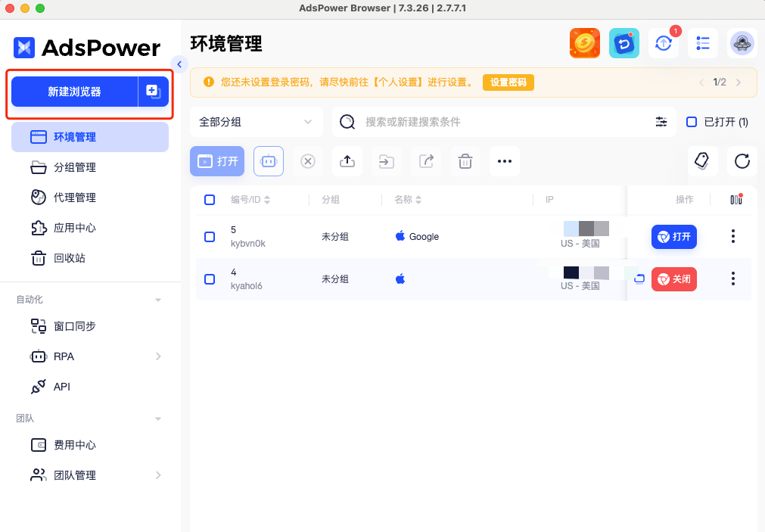
Task: Open 费用中心 in the sidebar
Action: pos(90,445)
